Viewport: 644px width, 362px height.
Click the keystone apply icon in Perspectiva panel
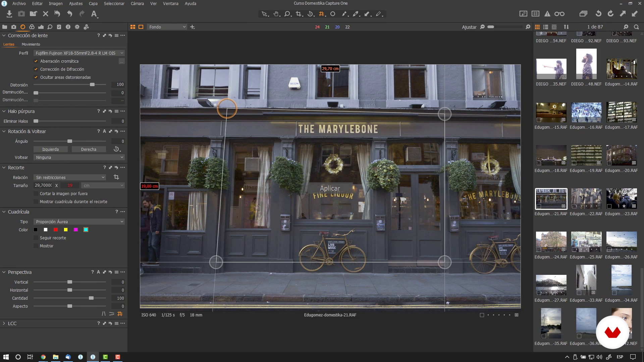120,314
